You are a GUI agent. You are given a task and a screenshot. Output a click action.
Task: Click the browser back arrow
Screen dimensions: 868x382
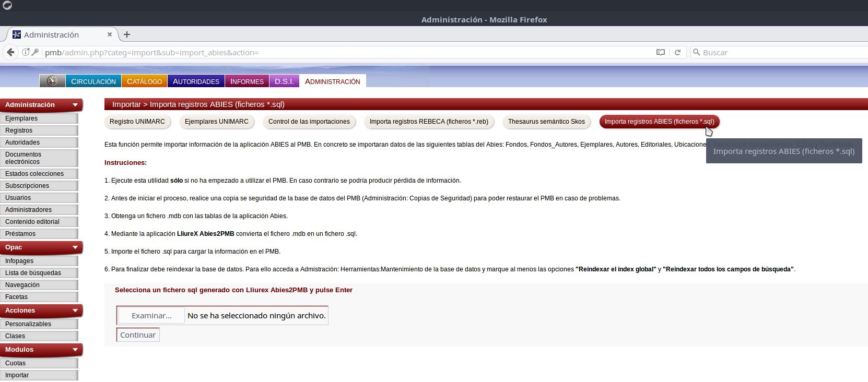coord(10,52)
